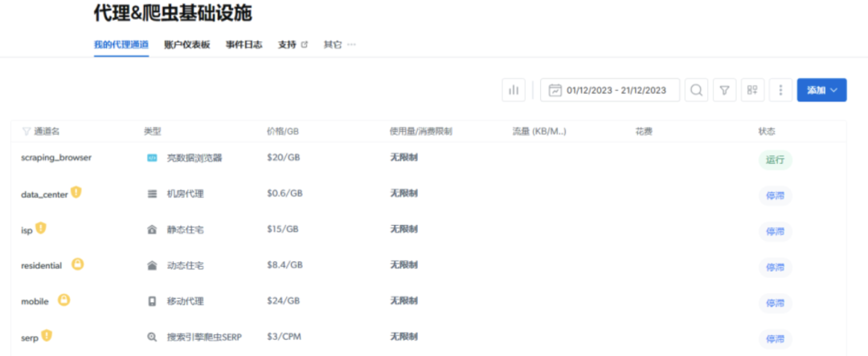The image size is (868, 356).
Task: Click the 搜索引擎爬虫SERP type label
Action: pyautogui.click(x=204, y=337)
